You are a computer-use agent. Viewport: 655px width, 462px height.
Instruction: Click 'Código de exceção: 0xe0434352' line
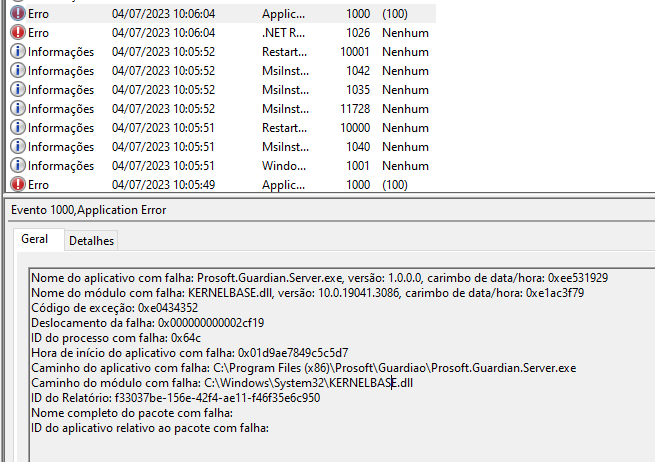coord(114,308)
